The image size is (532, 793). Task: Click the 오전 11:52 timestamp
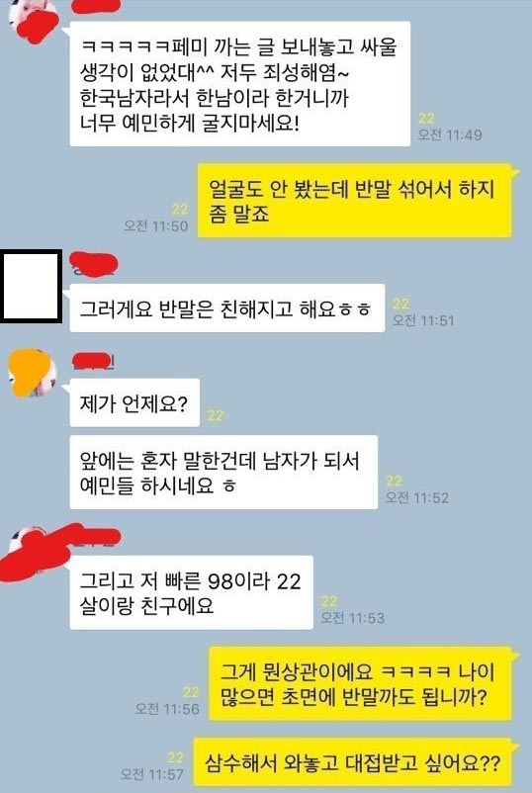click(x=416, y=497)
